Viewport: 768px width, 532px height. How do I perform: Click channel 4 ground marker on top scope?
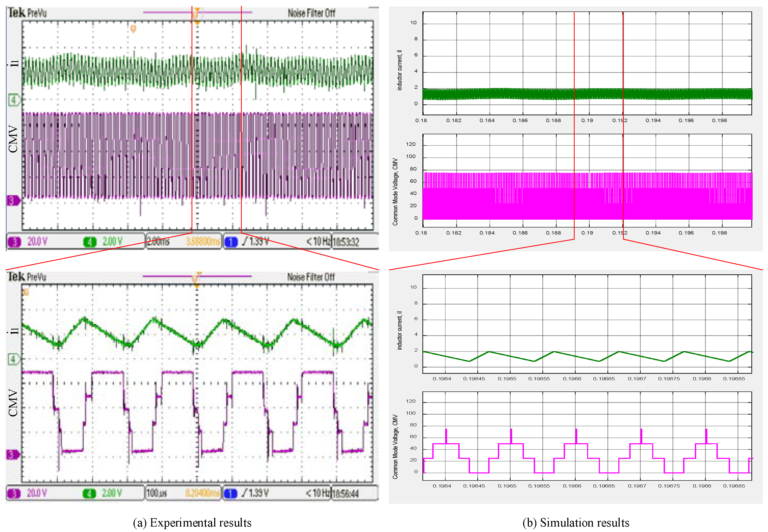pyautogui.click(x=14, y=100)
